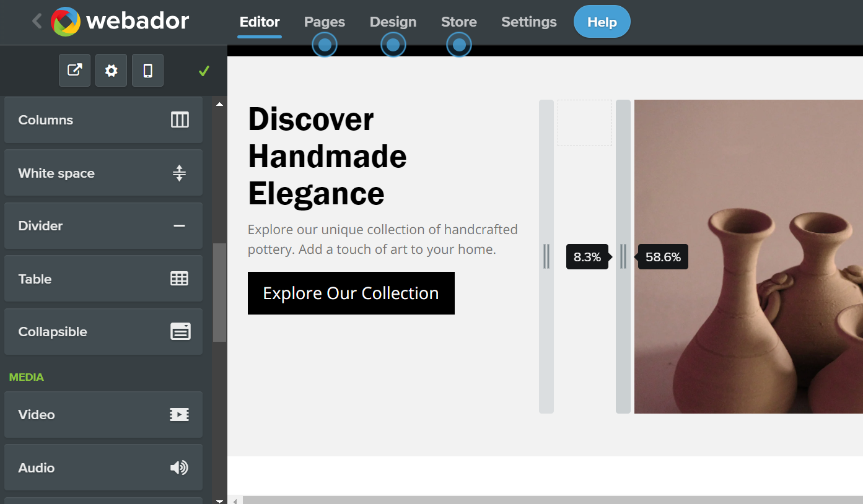Viewport: 863px width, 504px height.
Task: Click the Divider dash icon
Action: click(180, 226)
